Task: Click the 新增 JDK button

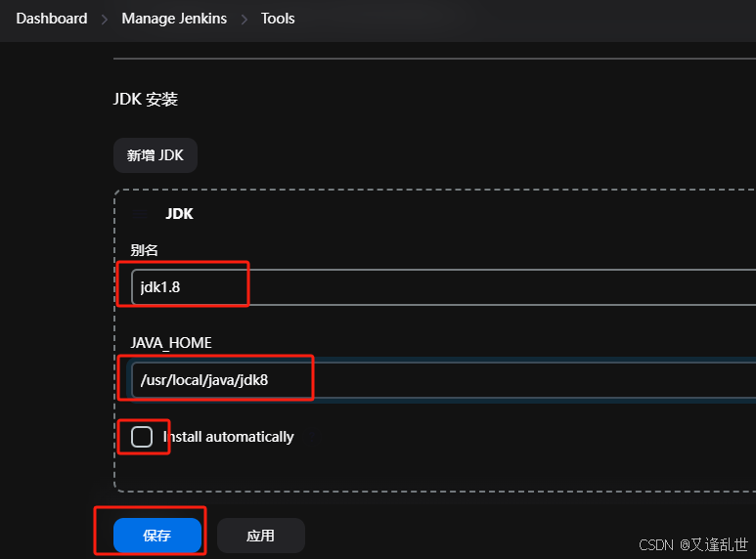Action: [x=156, y=155]
